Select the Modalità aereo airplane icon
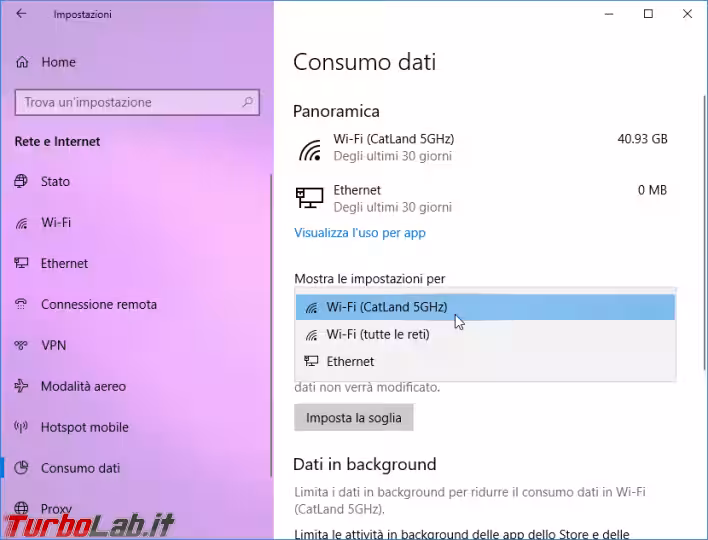This screenshot has height=540, width=708. coord(21,386)
